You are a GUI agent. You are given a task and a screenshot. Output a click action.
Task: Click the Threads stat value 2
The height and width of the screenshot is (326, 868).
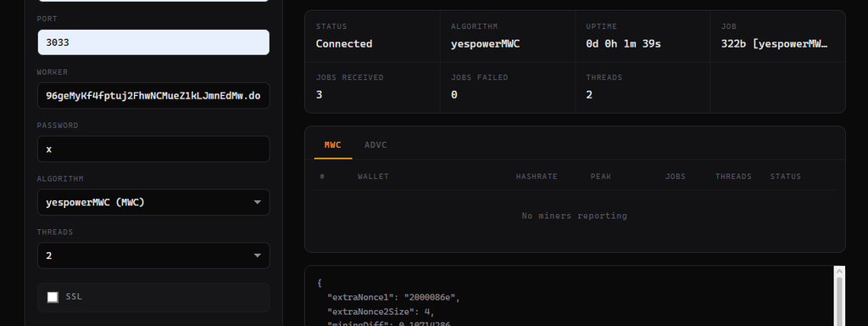point(589,95)
